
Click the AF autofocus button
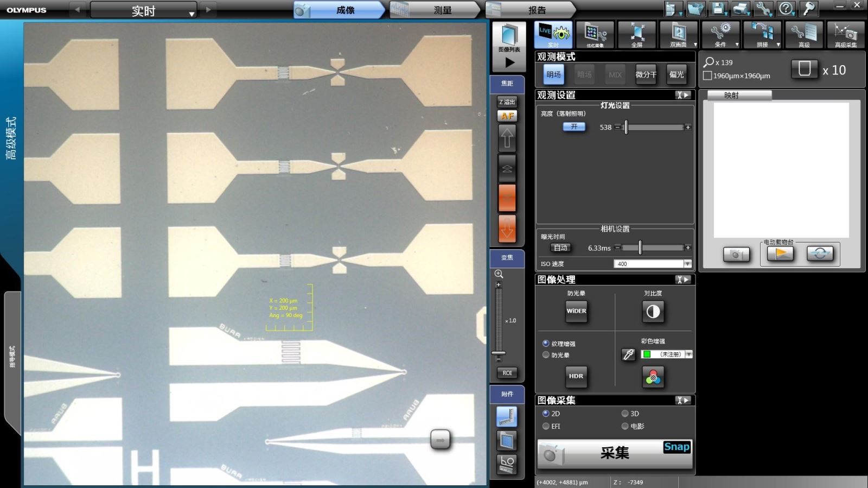507,116
